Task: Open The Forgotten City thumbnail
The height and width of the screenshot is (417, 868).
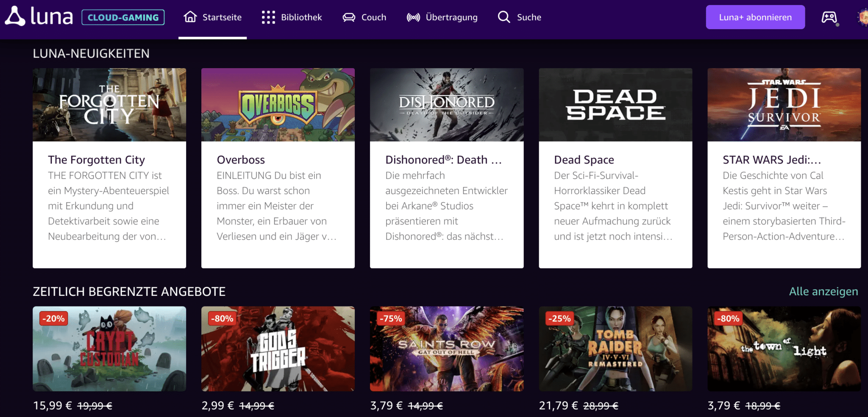Action: [x=109, y=105]
